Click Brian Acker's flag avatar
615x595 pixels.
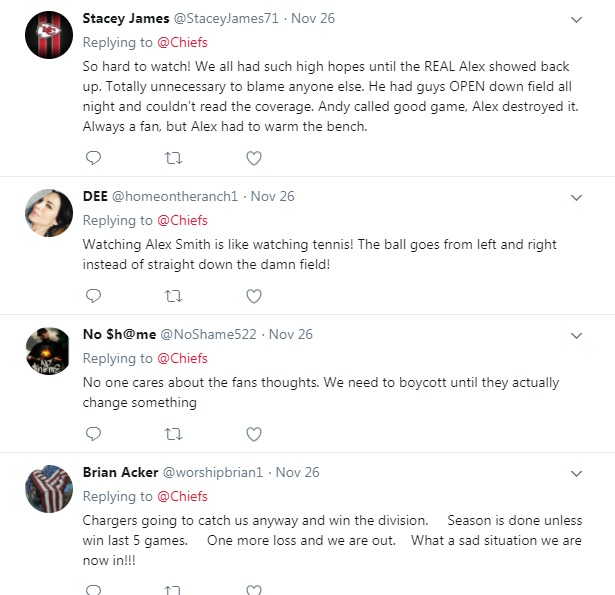pyautogui.click(x=47, y=488)
